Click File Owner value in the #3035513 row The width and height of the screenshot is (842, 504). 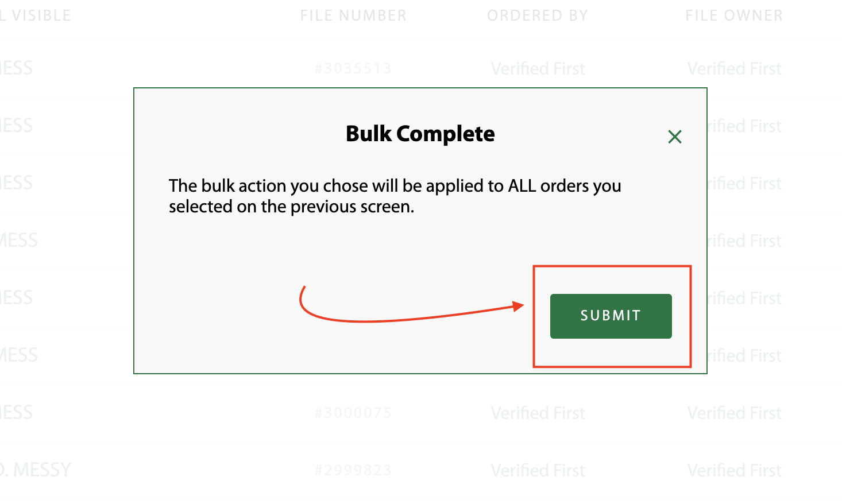735,69
